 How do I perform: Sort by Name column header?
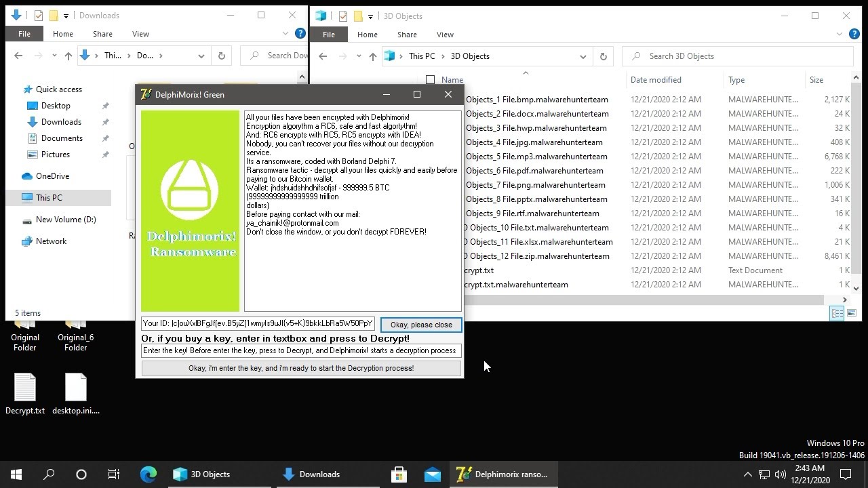point(452,80)
